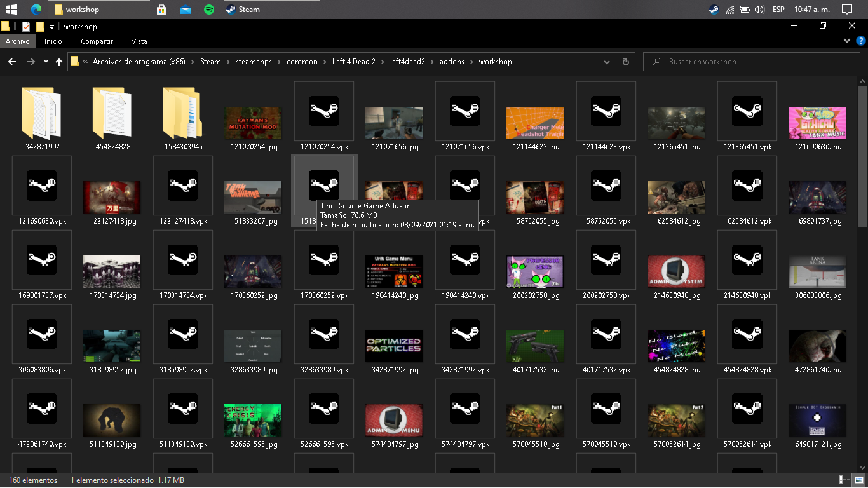Expand the chevron after common in address bar
868x488 pixels.
point(325,62)
